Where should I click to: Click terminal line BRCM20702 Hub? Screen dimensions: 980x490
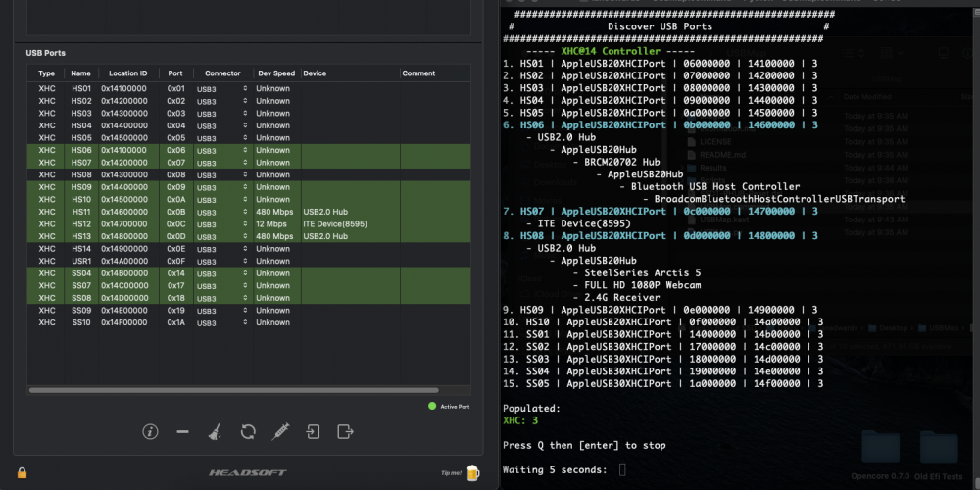coord(622,162)
